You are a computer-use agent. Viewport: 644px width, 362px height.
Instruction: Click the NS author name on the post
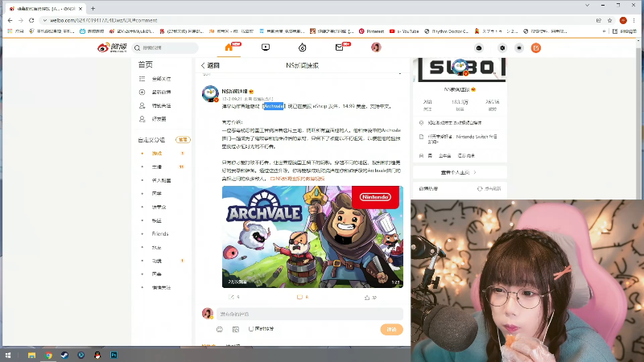(x=234, y=91)
